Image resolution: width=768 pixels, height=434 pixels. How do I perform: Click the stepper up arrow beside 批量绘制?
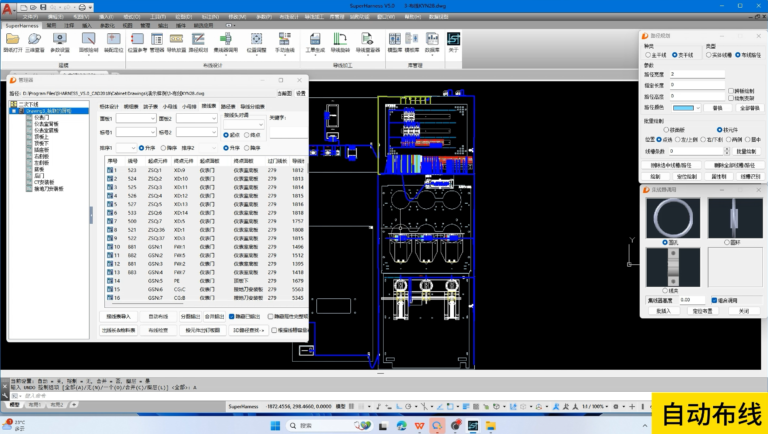click(727, 149)
